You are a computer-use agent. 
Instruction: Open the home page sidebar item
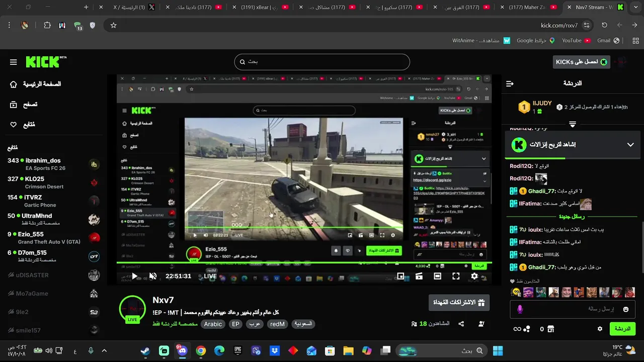pos(35,84)
